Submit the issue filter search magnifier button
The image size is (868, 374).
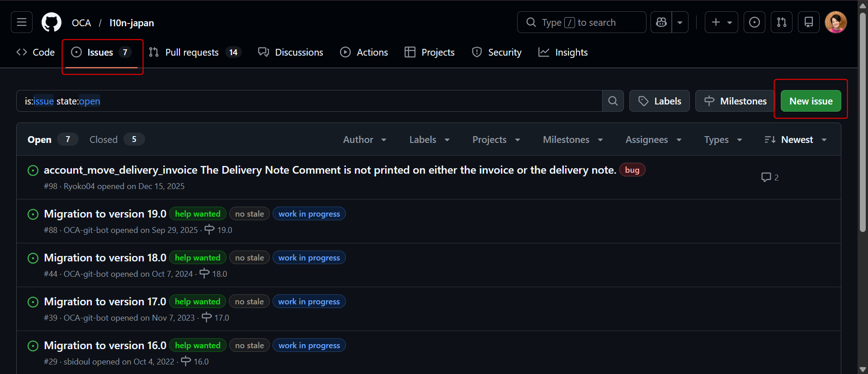tap(613, 101)
